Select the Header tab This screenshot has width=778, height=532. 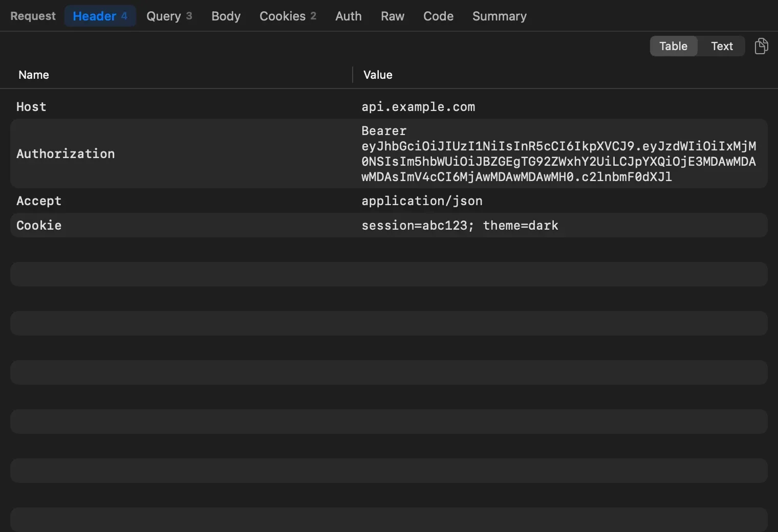[x=100, y=16]
